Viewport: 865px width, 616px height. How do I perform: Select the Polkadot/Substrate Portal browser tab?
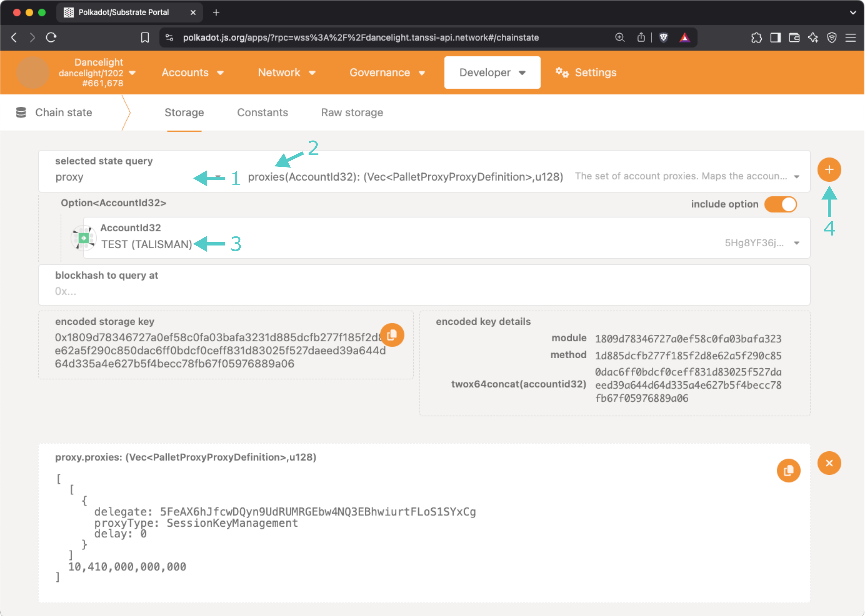[130, 13]
